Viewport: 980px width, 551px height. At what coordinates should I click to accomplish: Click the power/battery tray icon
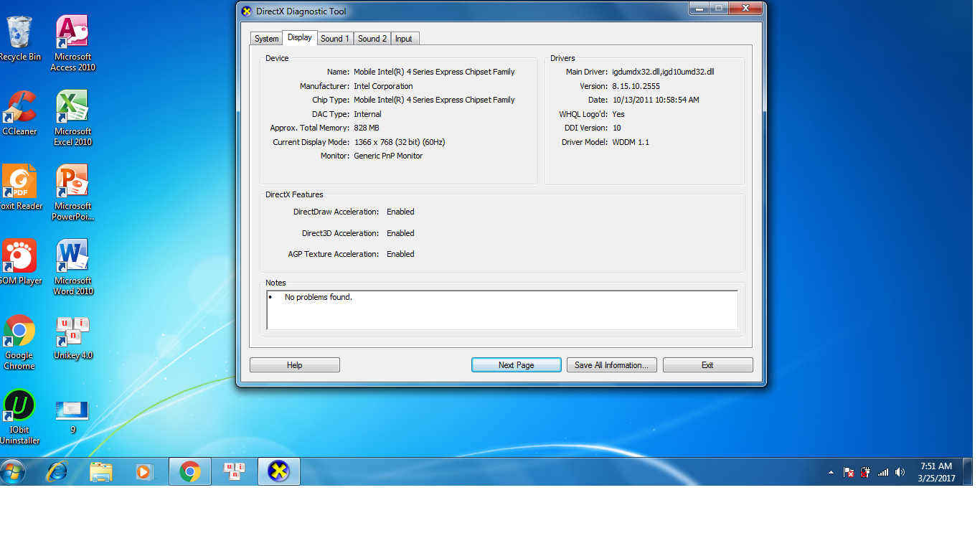(866, 472)
